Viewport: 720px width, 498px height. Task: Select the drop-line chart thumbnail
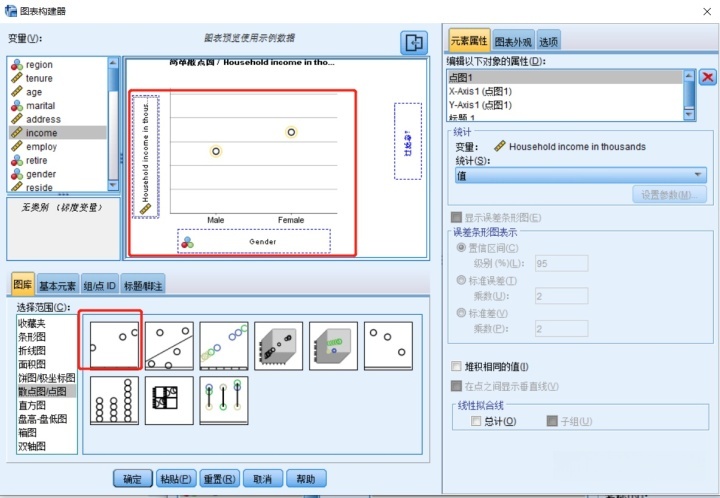click(x=224, y=400)
